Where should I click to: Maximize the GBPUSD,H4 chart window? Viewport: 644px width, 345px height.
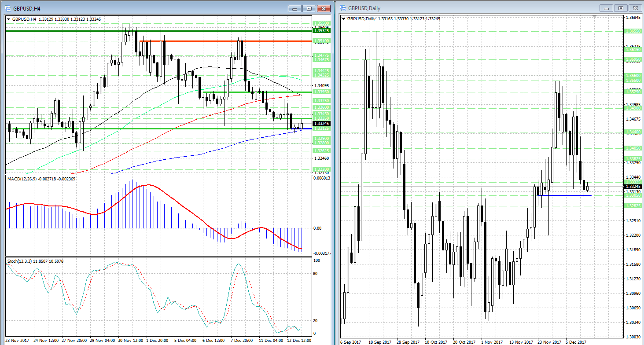pyautogui.click(x=309, y=8)
